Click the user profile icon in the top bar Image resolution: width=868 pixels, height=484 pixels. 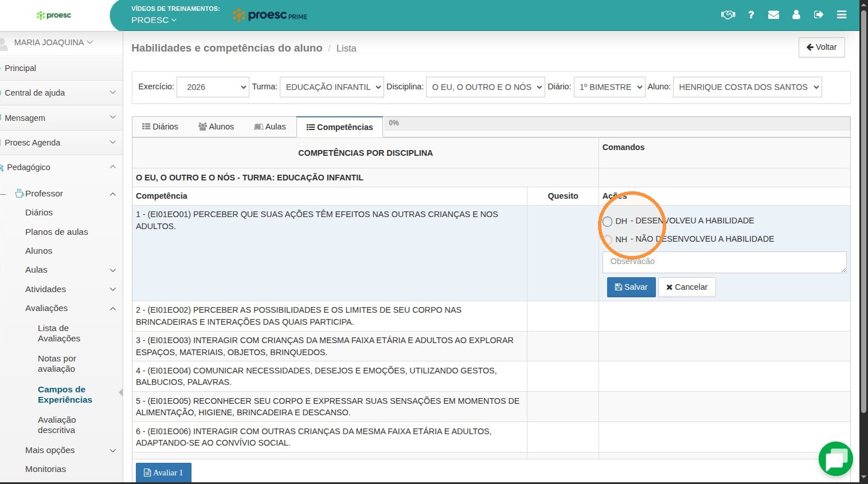[796, 15]
